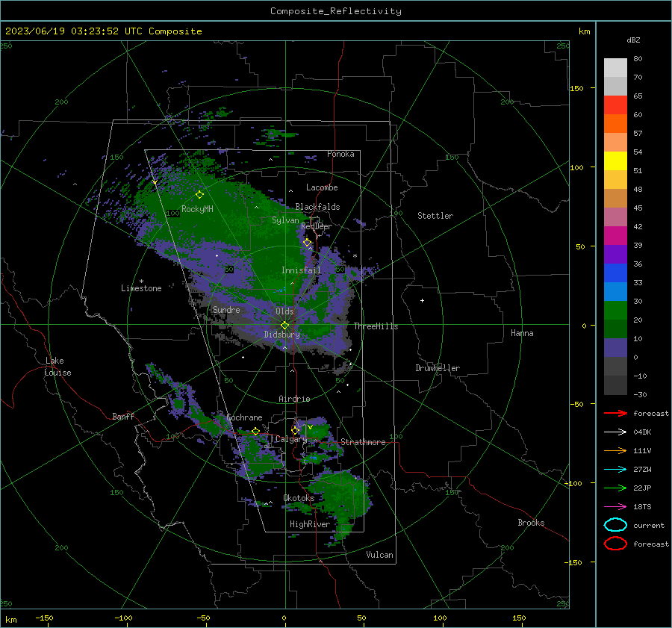The image size is (672, 628).
Task: Click the RedDeer city label
Action: pos(317,226)
